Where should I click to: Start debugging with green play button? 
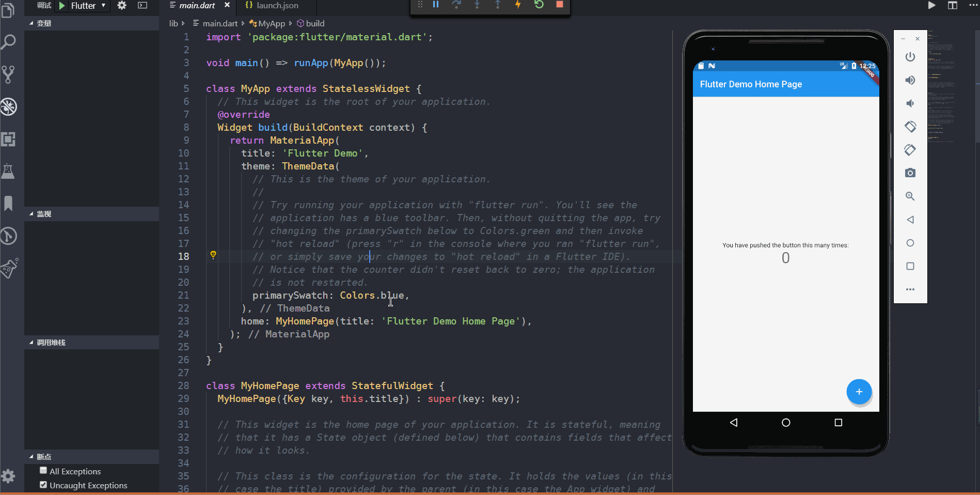[x=62, y=6]
